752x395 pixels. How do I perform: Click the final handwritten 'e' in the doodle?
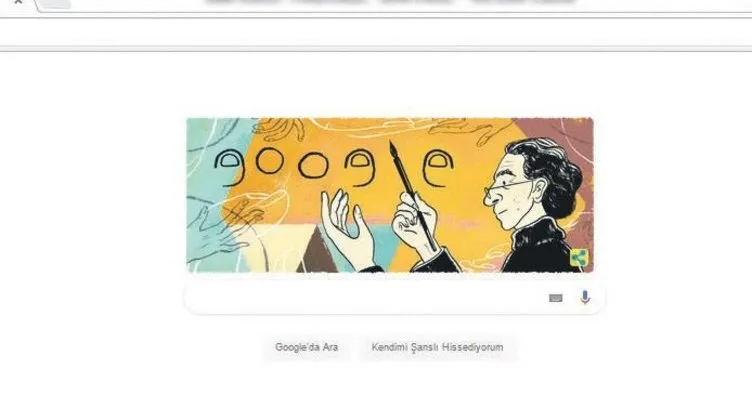[x=437, y=168]
